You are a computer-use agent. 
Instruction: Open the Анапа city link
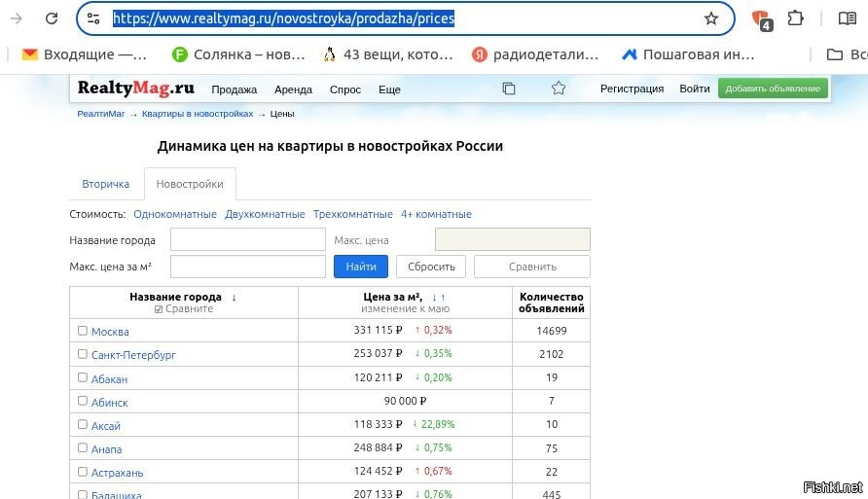point(106,449)
